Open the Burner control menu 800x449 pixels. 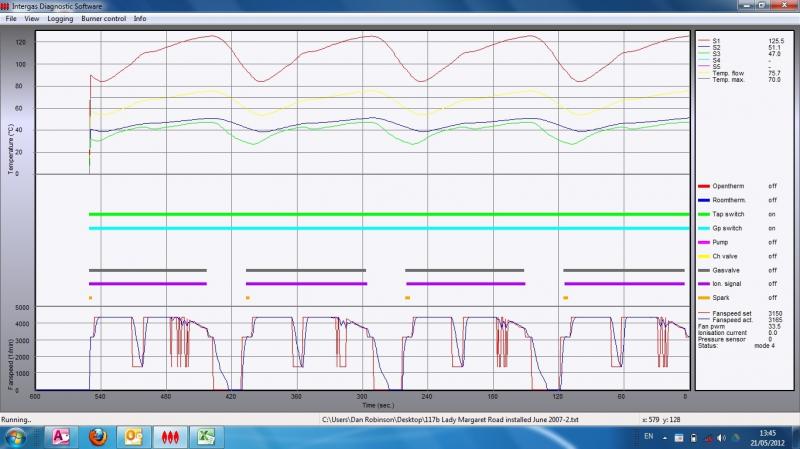pos(104,18)
